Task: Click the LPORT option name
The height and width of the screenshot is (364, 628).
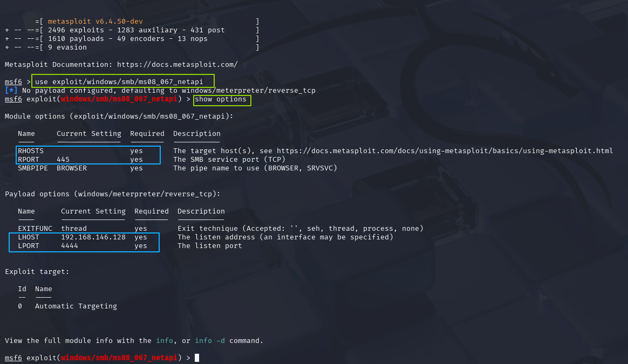Action: click(x=29, y=246)
